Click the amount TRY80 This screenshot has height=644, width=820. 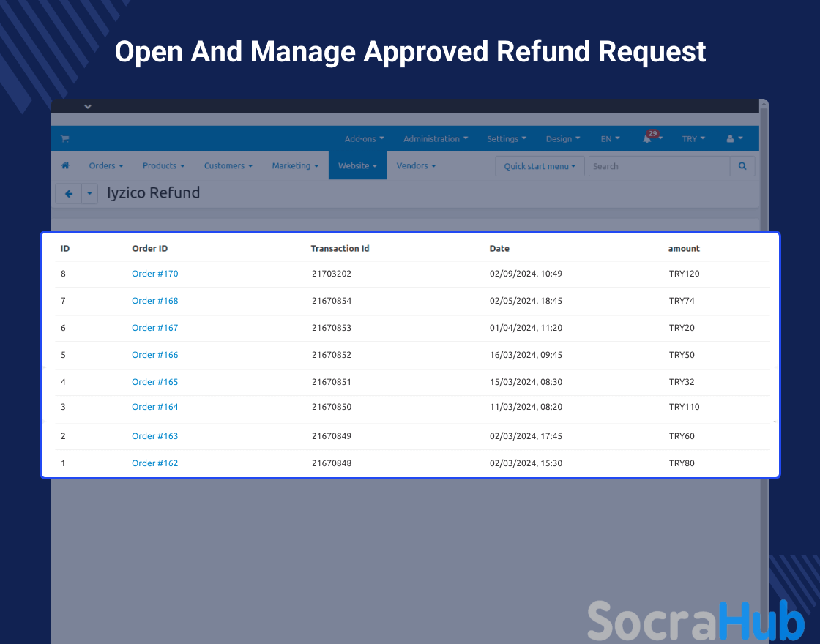[682, 463]
